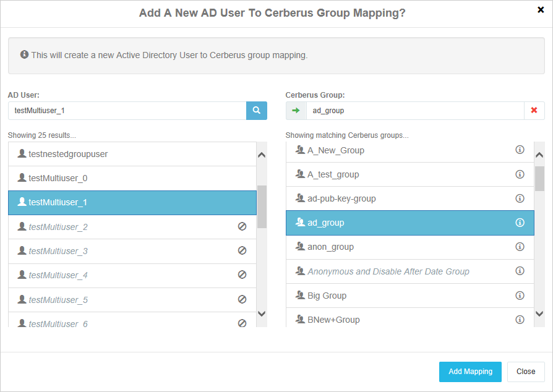This screenshot has width=553, height=392.
Task: Click the green arrow beside Cerberus Group field
Action: 296,111
